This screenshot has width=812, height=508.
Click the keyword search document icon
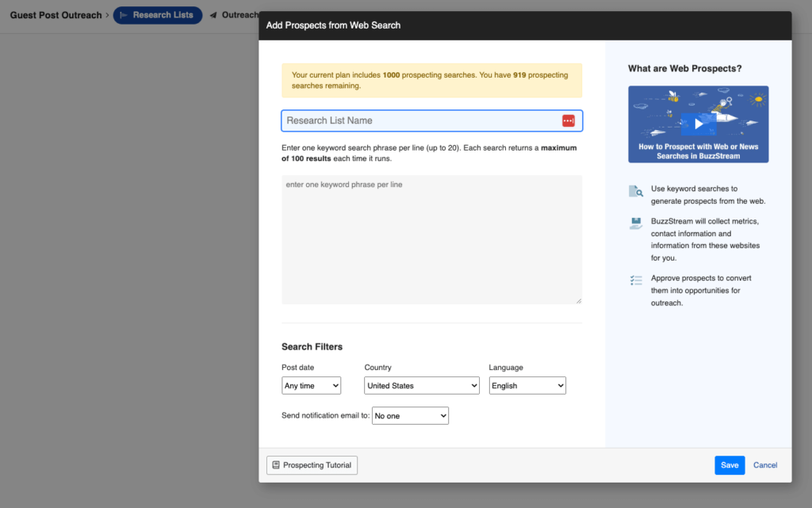click(635, 193)
